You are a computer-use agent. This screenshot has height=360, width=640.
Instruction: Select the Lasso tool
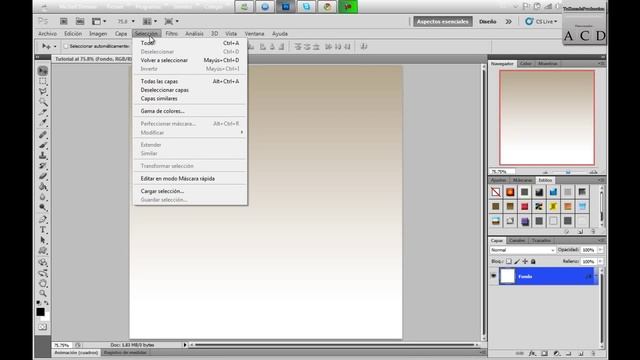point(43,91)
